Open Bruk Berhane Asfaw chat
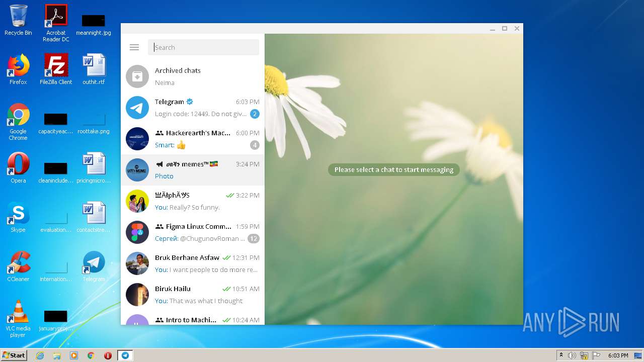The width and height of the screenshot is (644, 362). (x=193, y=263)
